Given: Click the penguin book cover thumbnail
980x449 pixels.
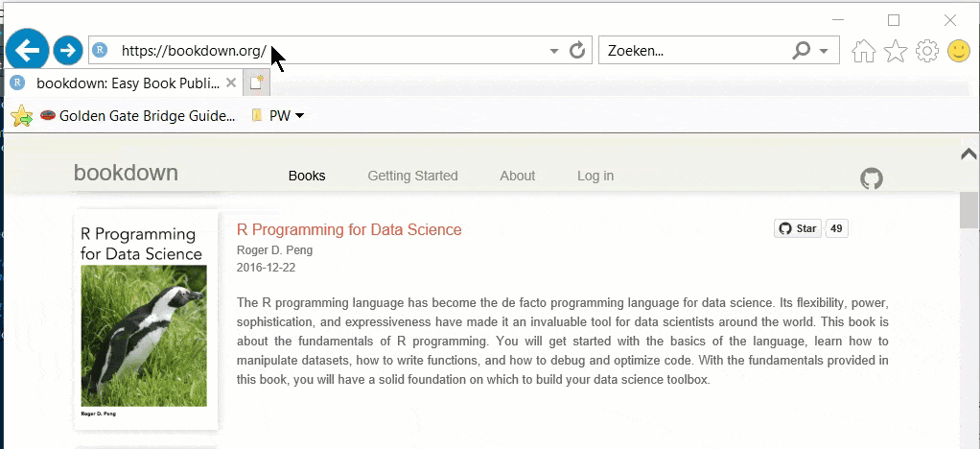Looking at the screenshot, I should point(146,319).
